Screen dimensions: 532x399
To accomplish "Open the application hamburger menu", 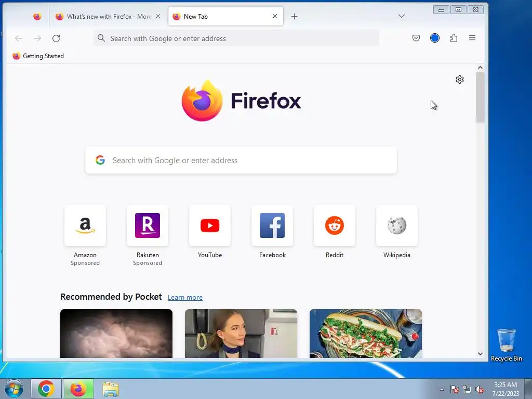I will (472, 38).
